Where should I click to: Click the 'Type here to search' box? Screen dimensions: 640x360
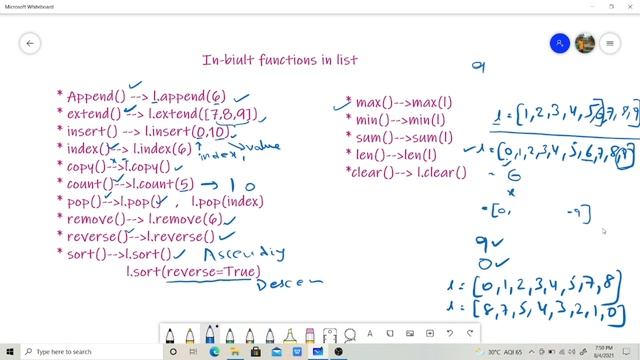[x=91, y=351]
